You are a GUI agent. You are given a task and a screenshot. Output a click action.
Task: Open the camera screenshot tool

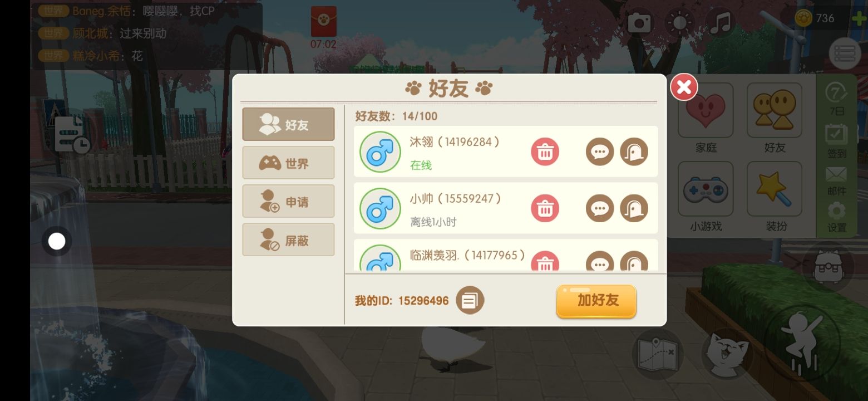point(639,23)
